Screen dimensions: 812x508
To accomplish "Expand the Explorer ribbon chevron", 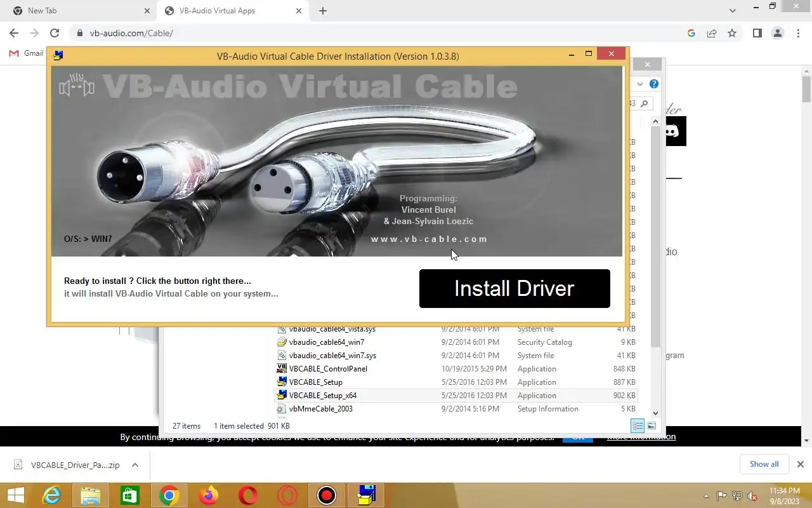I will point(640,84).
